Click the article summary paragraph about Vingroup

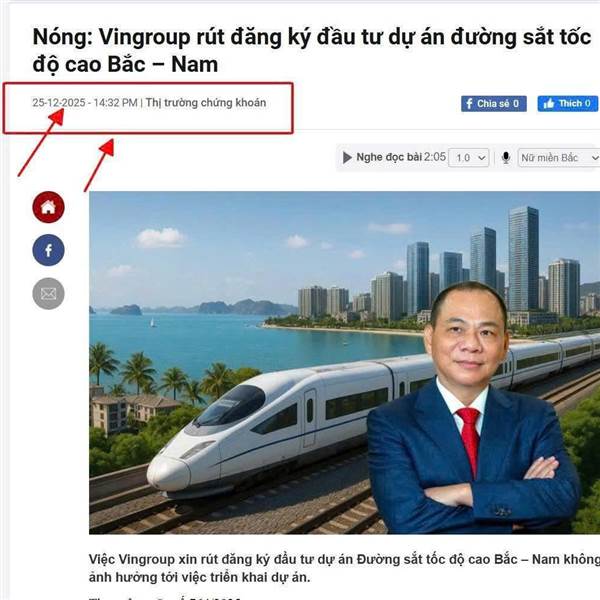[344, 568]
